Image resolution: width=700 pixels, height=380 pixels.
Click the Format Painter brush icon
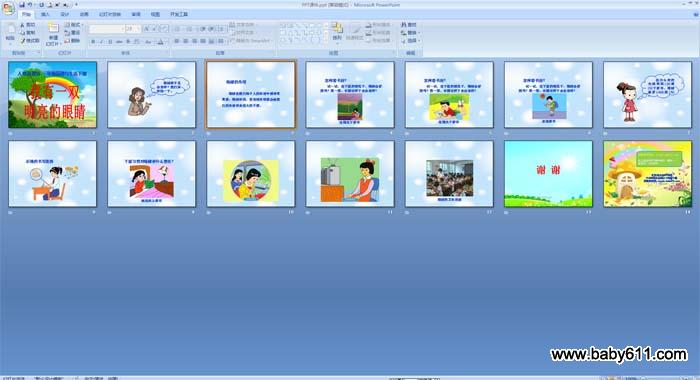coord(22,41)
